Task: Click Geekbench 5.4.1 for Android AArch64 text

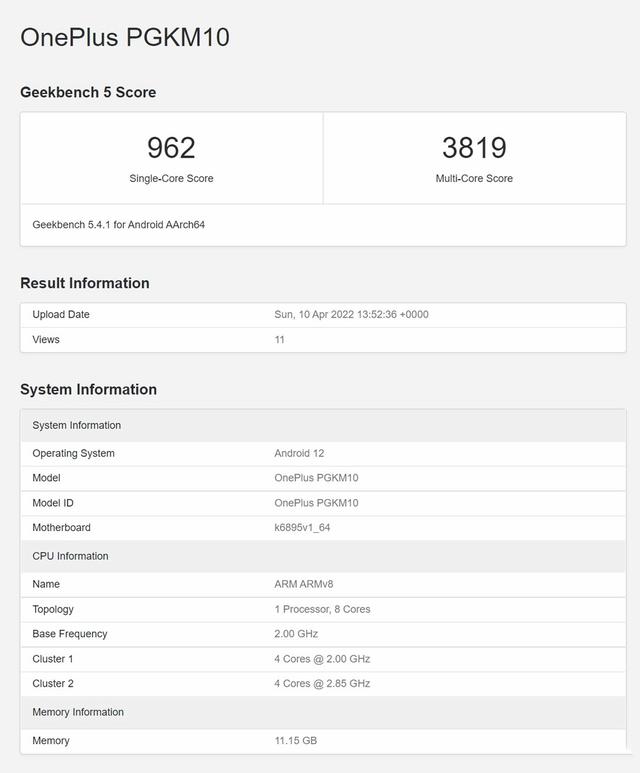Action: click(118, 225)
